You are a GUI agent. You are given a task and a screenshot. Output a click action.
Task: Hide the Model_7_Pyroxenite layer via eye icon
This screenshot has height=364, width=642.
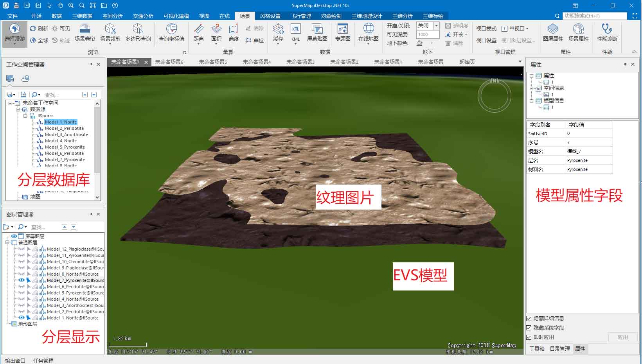click(21, 280)
